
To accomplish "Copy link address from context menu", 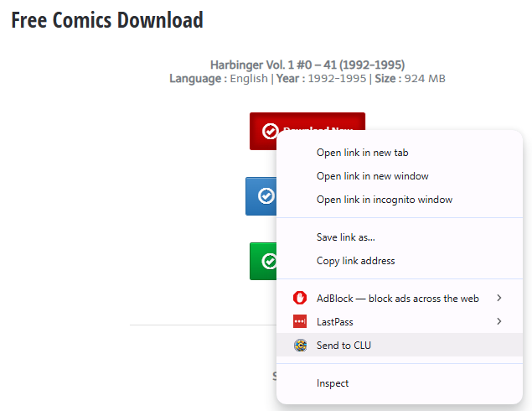I will 400,261.
